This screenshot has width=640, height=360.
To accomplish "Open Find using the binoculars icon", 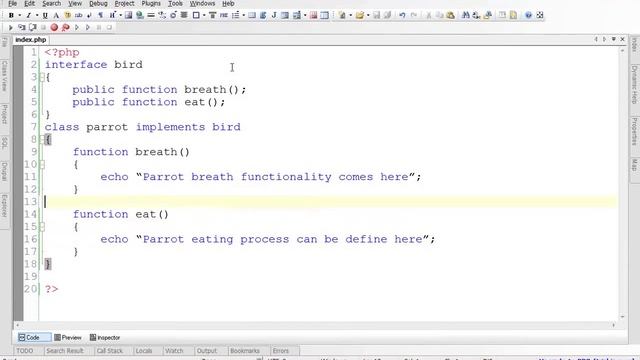I will tap(465, 16).
